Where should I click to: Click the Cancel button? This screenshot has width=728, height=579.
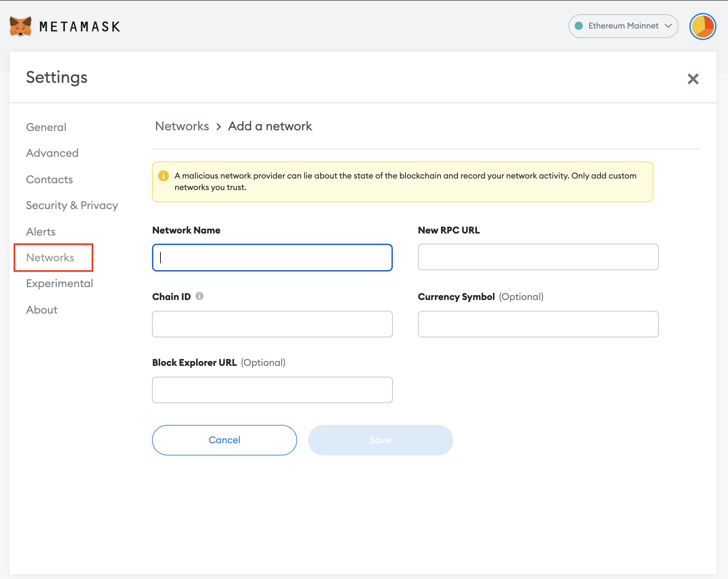224,440
